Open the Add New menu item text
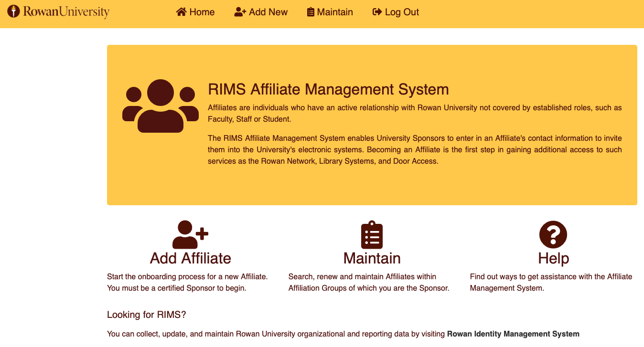 click(x=268, y=12)
